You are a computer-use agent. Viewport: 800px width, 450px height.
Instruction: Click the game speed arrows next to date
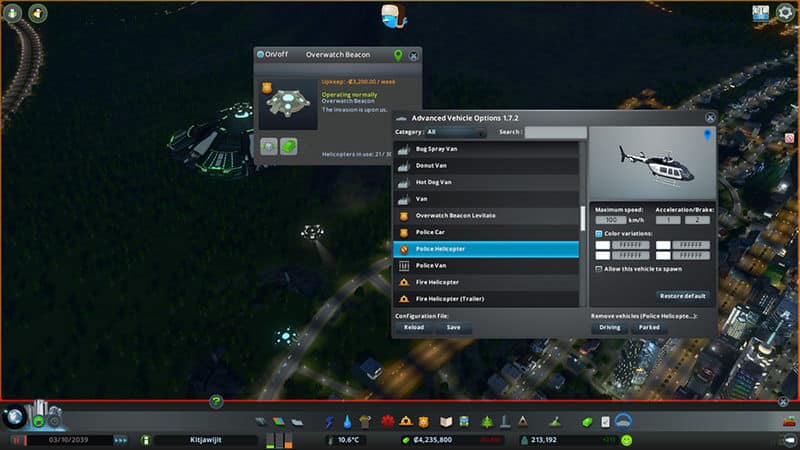[x=120, y=439]
